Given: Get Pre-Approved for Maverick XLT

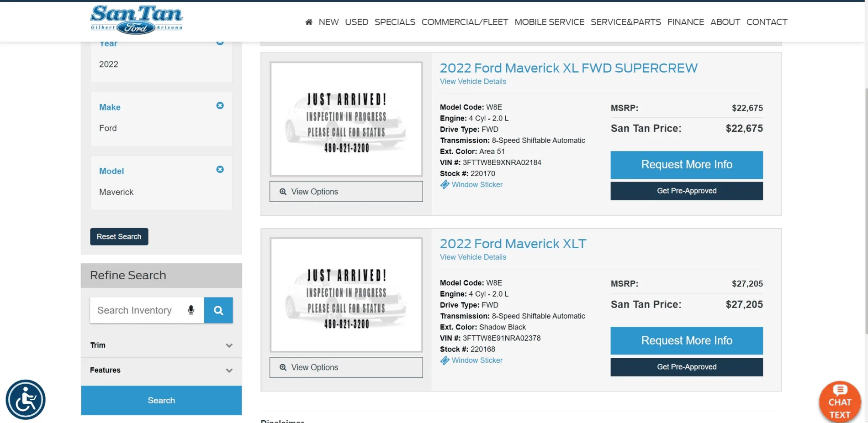Looking at the screenshot, I should click(x=687, y=367).
